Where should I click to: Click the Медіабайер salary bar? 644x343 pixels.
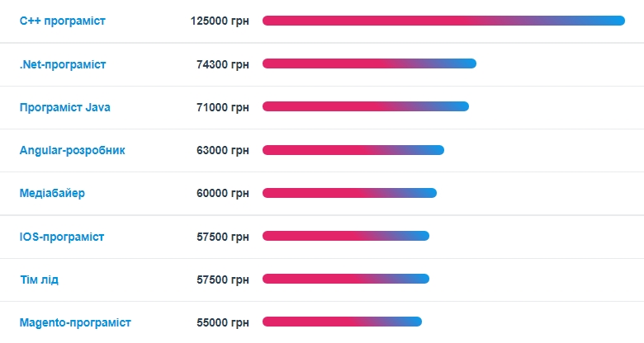(349, 193)
